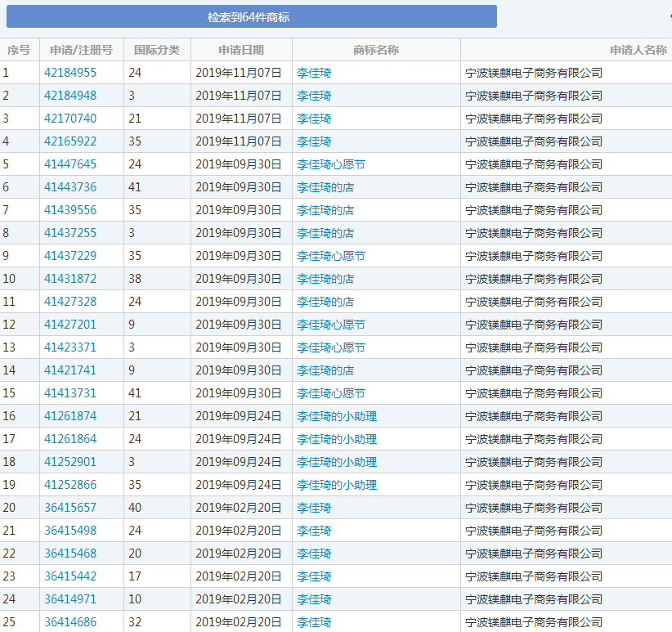Click trademark name 李佳琦 in row 1

[x=314, y=72]
